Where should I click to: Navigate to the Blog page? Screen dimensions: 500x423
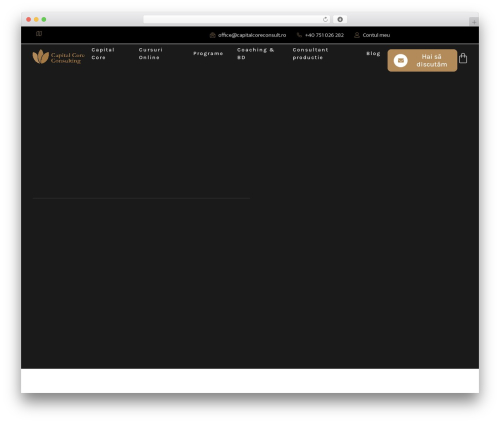point(373,53)
